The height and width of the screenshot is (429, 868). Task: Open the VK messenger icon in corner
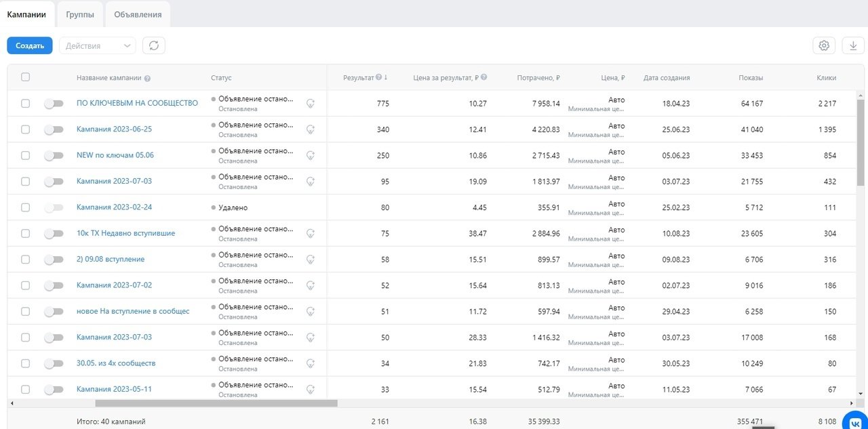854,422
